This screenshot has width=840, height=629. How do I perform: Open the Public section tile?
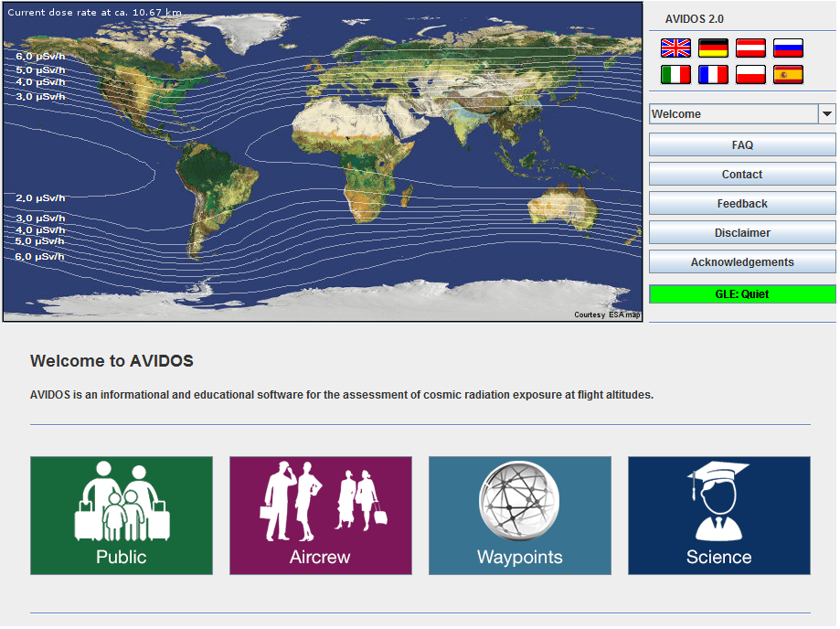point(122,516)
